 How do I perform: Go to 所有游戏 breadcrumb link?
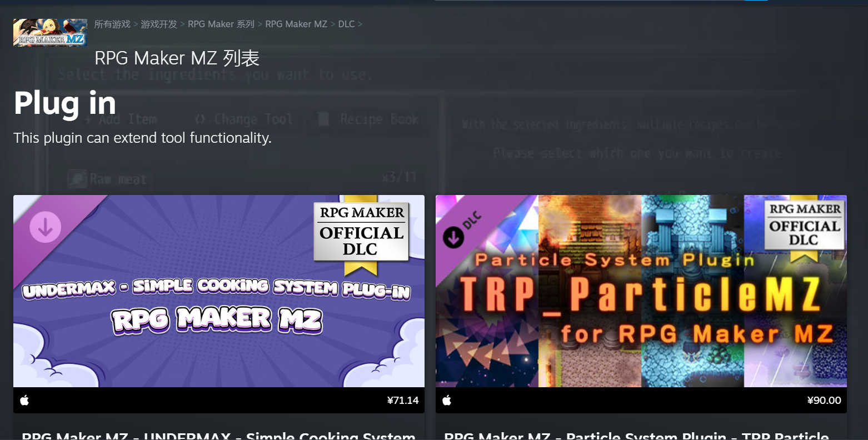pos(112,24)
